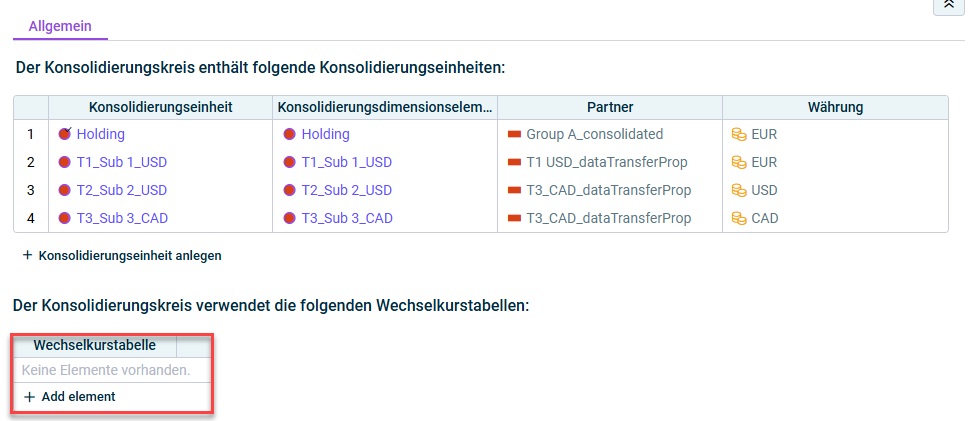
Task: Click the plus icon before Add element
Action: (x=28, y=397)
